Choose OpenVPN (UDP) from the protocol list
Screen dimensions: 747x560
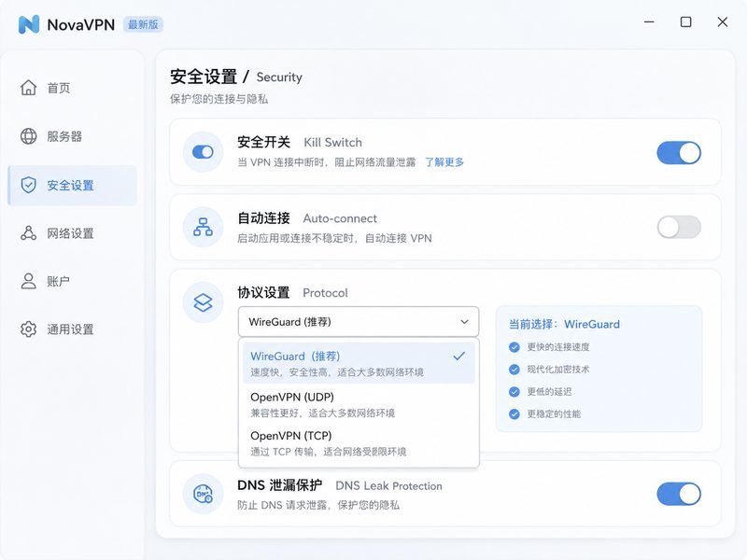[x=359, y=404]
